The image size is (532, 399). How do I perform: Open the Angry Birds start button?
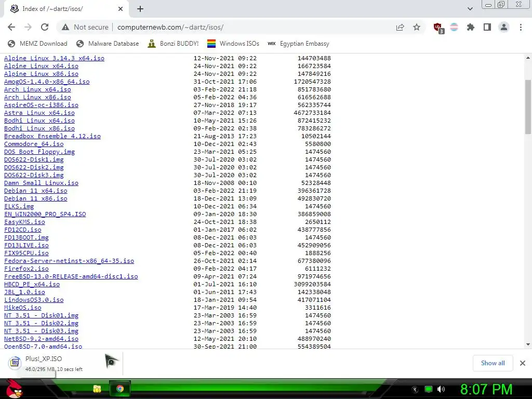[15, 389]
